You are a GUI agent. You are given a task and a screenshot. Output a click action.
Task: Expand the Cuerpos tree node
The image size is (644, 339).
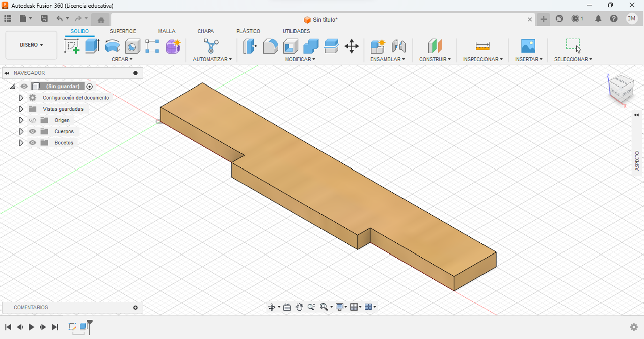tap(21, 131)
